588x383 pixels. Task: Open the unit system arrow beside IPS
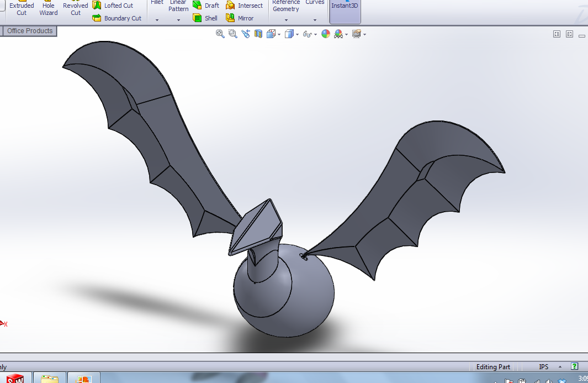560,367
